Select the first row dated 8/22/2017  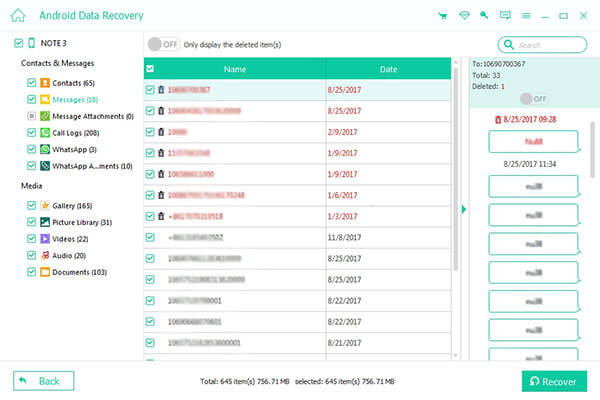pos(297,300)
